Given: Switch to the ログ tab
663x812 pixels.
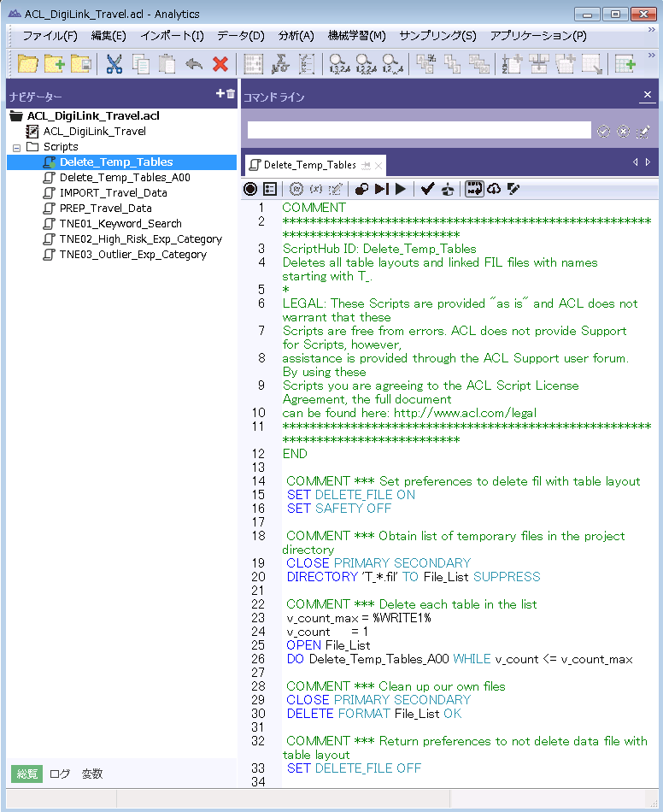Looking at the screenshot, I should pos(60,774).
